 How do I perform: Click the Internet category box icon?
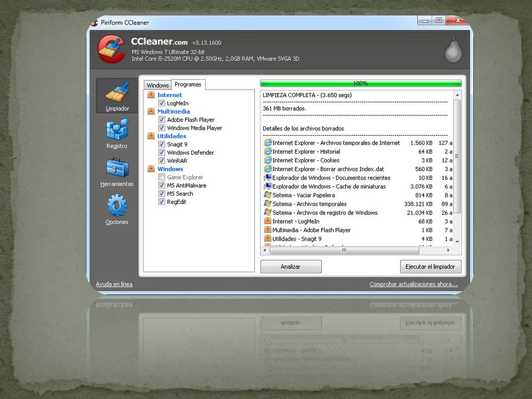(x=151, y=95)
